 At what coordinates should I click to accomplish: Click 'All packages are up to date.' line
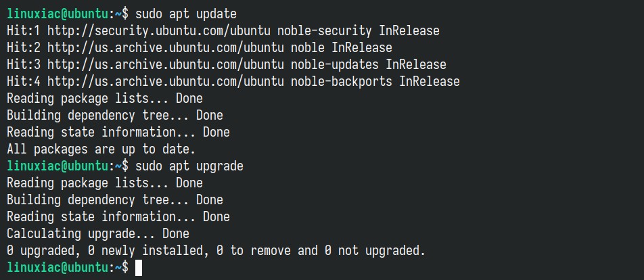(x=101, y=149)
